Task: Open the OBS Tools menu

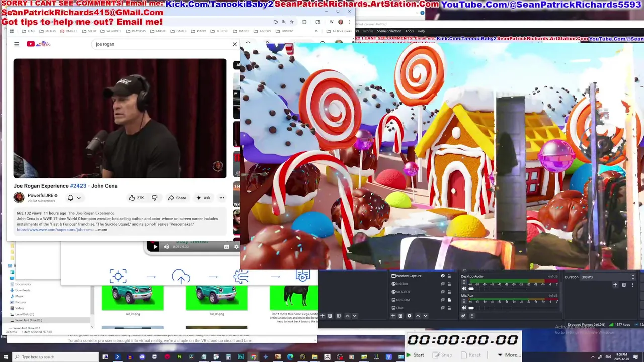Action: point(410,31)
